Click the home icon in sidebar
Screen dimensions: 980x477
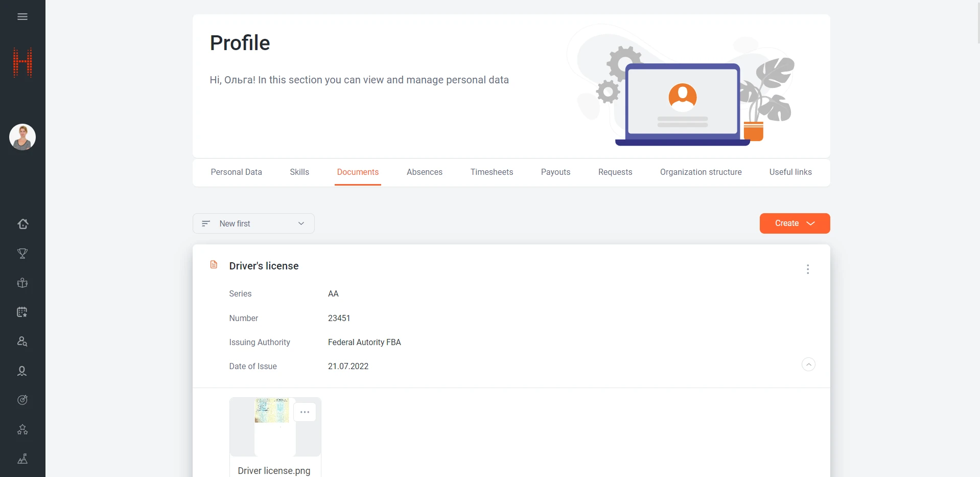22,224
